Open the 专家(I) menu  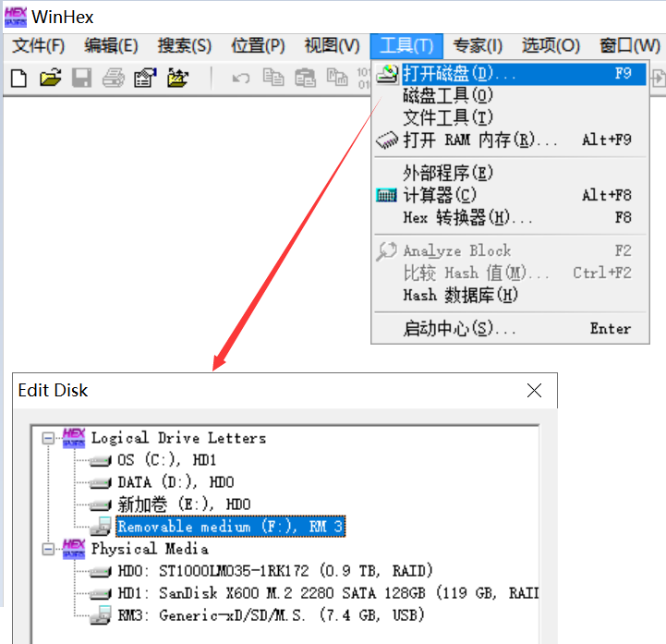(x=478, y=45)
